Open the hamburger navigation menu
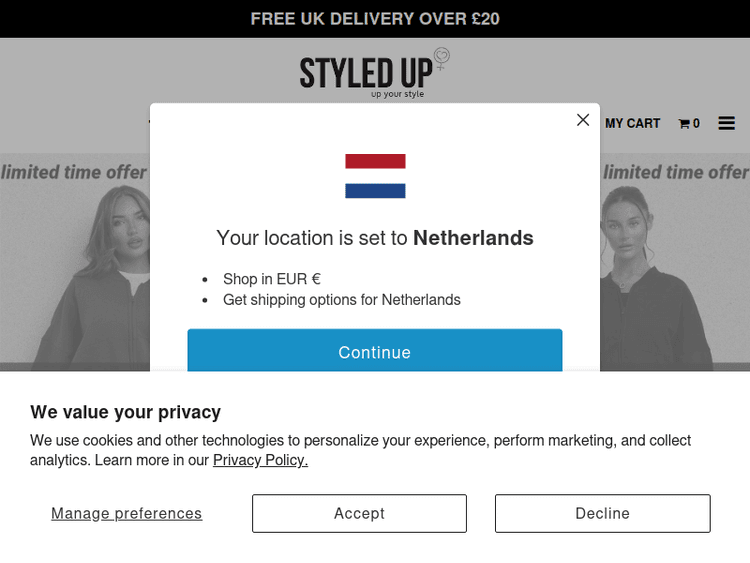Screen dimensions: 750x563 (726, 123)
